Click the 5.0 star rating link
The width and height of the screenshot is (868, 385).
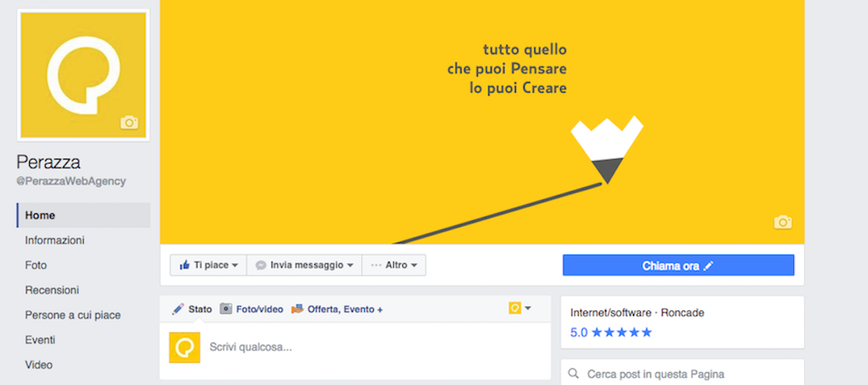click(611, 333)
